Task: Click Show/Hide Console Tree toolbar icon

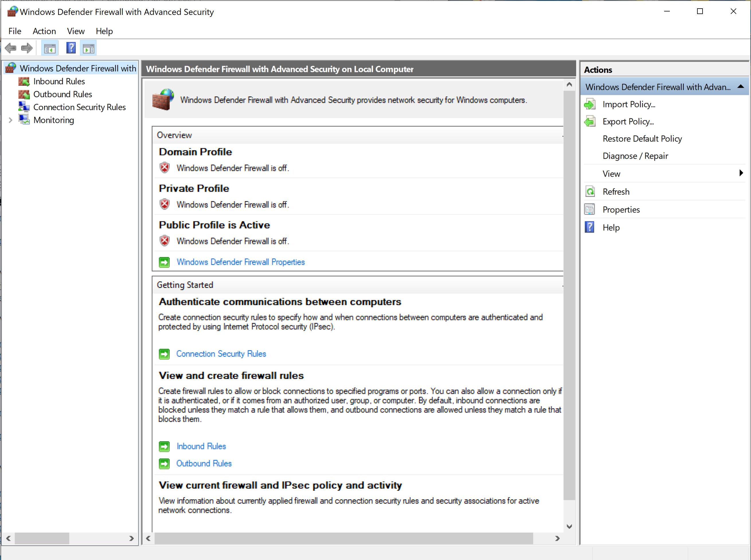Action: click(x=50, y=48)
